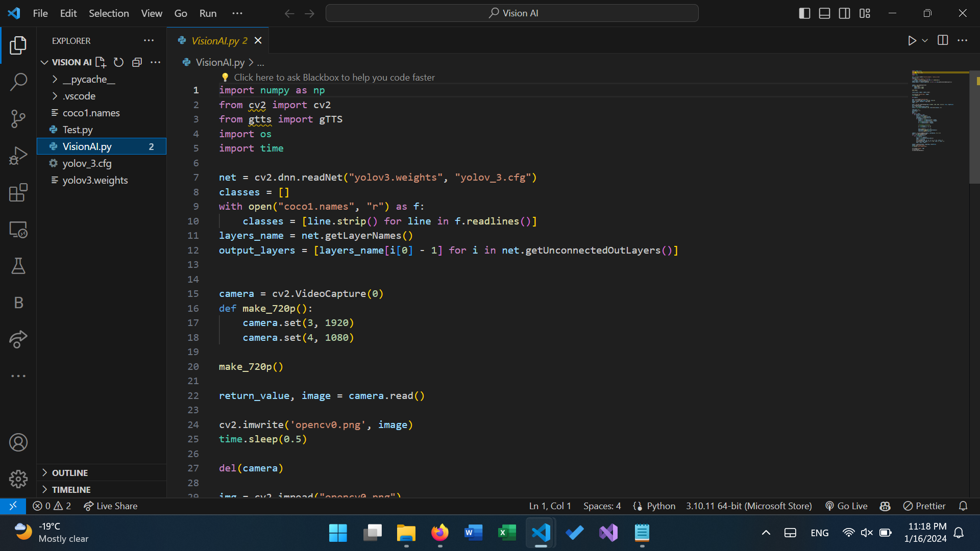Image resolution: width=980 pixels, height=551 pixels.
Task: Click the Blackbox code faster hint link
Action: [x=334, y=78]
